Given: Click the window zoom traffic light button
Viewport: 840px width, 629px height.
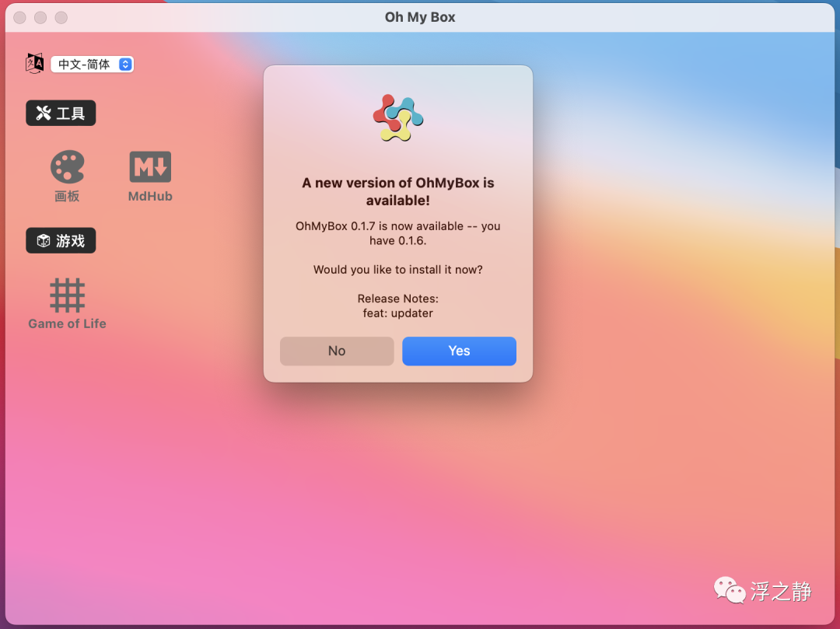Looking at the screenshot, I should pos(61,18).
